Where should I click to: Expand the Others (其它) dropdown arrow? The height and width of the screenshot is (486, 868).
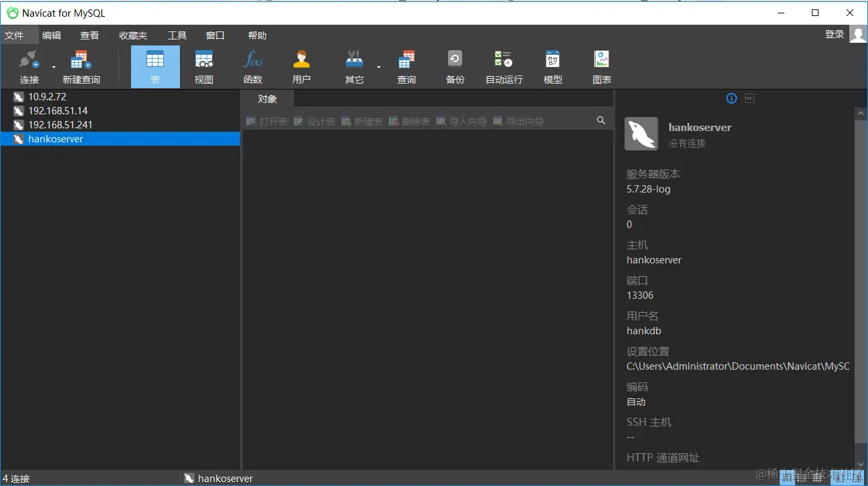click(x=378, y=67)
